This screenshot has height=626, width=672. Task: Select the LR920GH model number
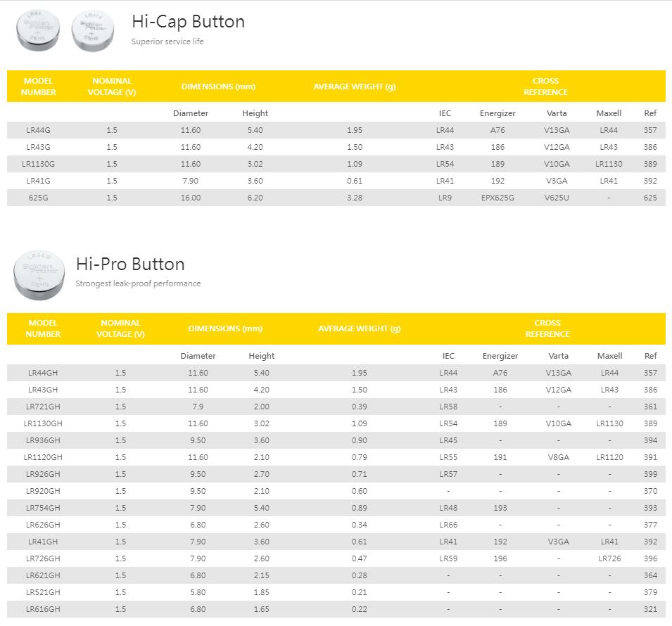click(x=44, y=491)
